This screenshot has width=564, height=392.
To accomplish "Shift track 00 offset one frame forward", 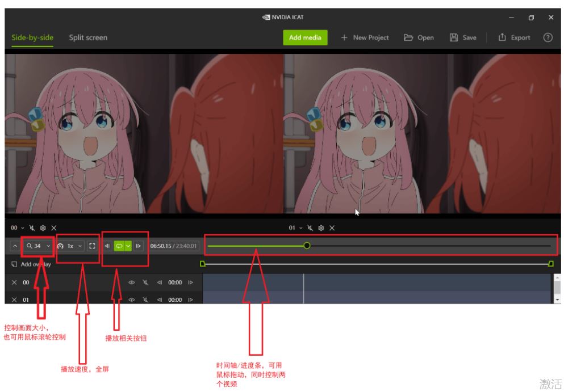I will click(191, 283).
